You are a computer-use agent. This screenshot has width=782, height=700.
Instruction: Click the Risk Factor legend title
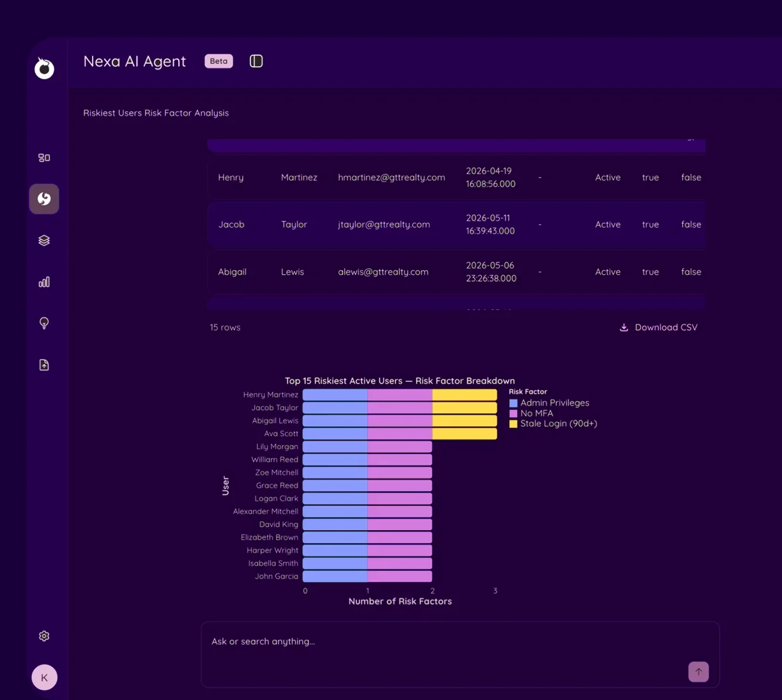coord(528,392)
